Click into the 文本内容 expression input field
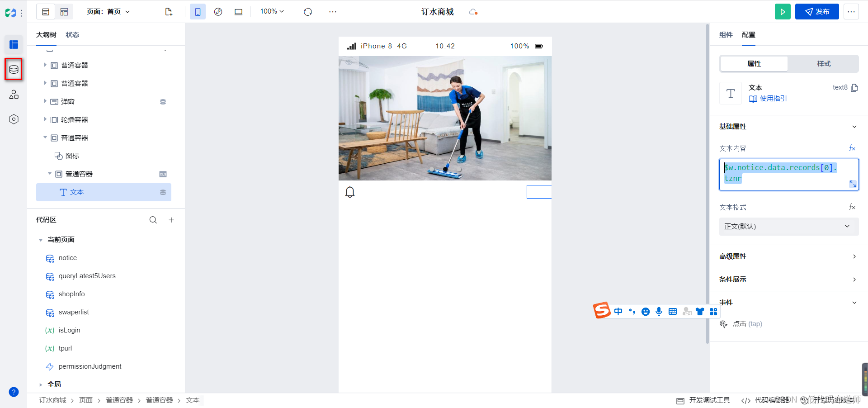Viewport: 868px width, 408px height. pos(789,174)
